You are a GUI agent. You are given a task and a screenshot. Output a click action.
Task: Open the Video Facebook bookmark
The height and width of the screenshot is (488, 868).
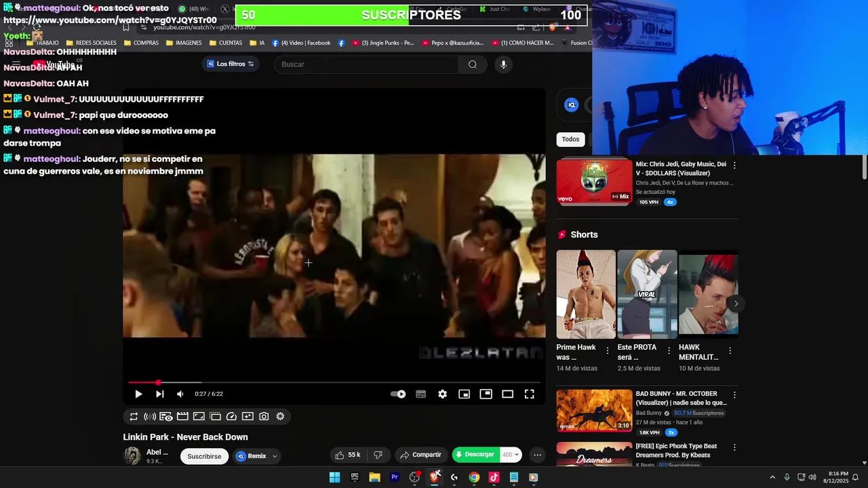coord(301,43)
